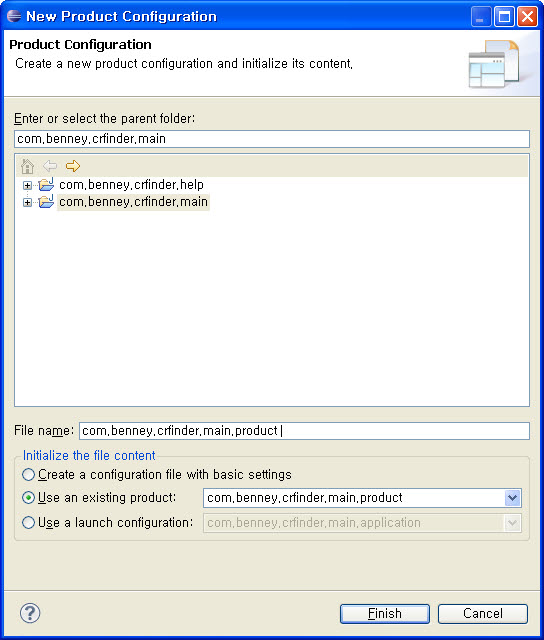Click the com.benney.crfinder.main project folder icon

(46, 202)
